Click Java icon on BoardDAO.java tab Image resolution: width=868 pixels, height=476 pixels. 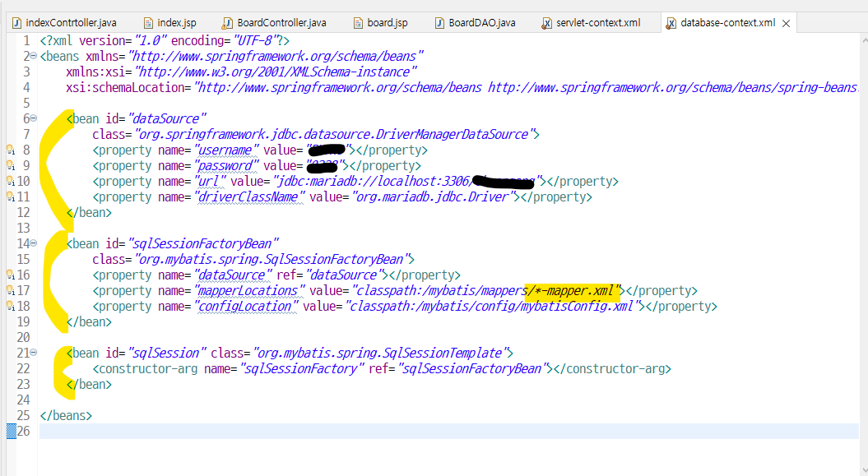tap(439, 23)
